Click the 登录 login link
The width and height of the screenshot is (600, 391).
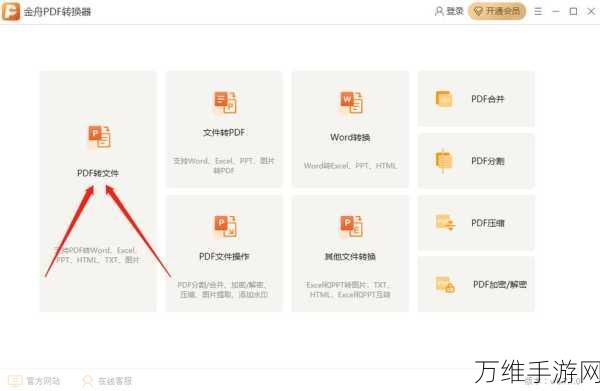tap(455, 11)
